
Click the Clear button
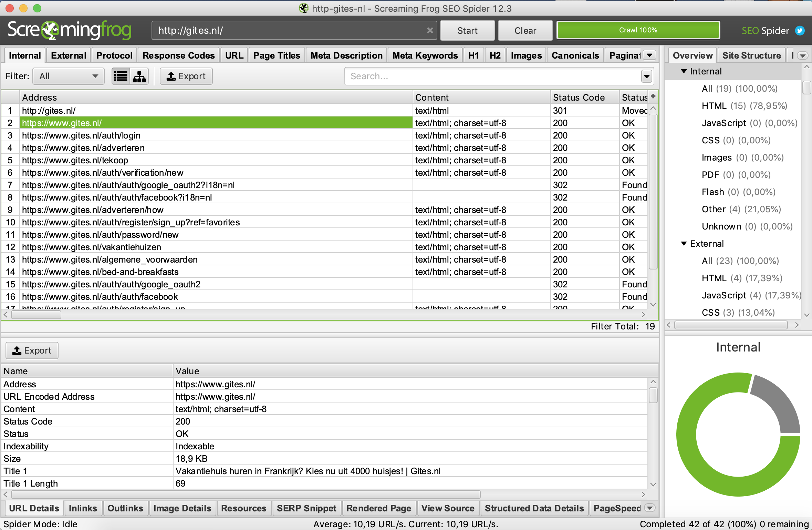(525, 31)
